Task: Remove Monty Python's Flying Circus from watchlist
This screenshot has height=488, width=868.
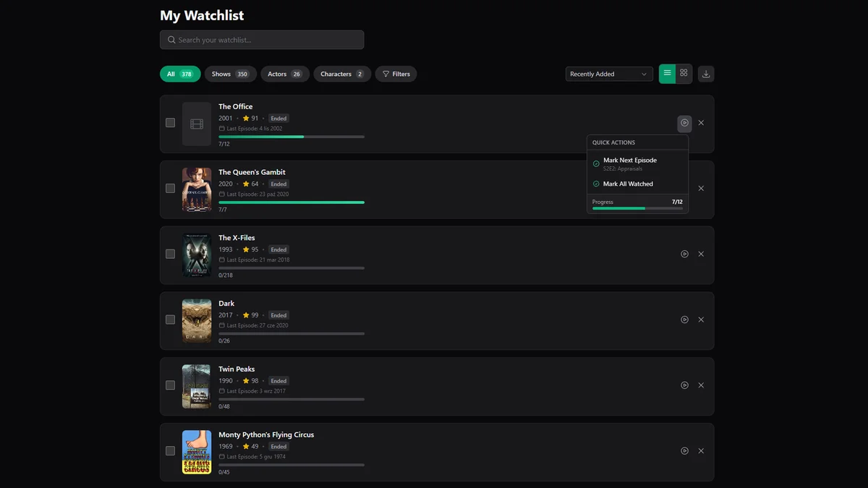Action: (701, 451)
